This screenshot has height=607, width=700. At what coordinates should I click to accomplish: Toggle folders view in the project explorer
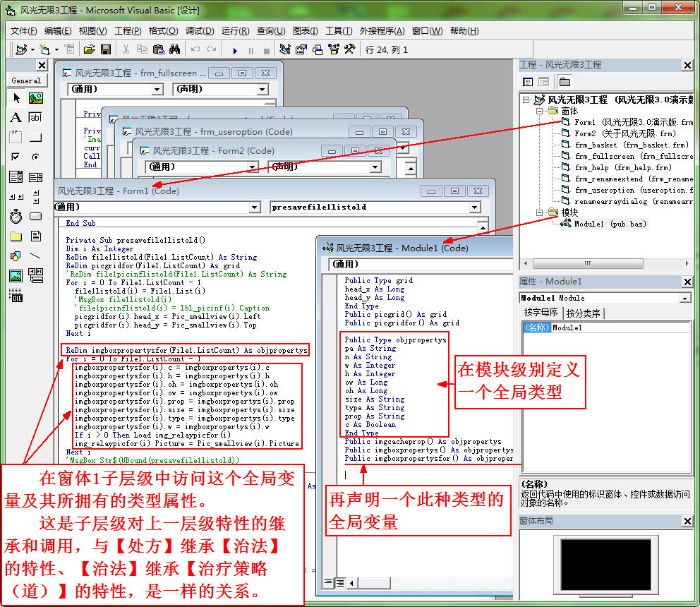[565, 82]
